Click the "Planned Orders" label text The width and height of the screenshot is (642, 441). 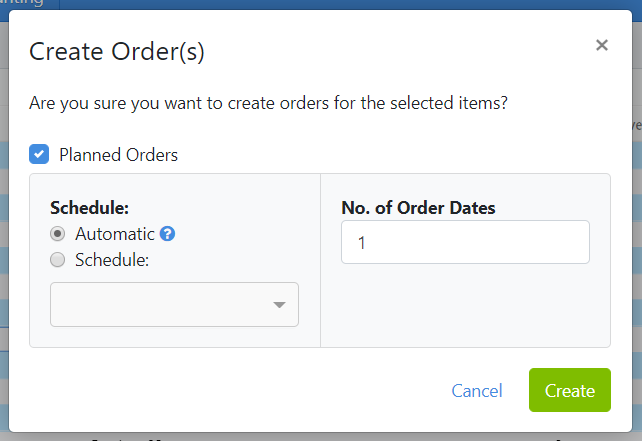118,155
